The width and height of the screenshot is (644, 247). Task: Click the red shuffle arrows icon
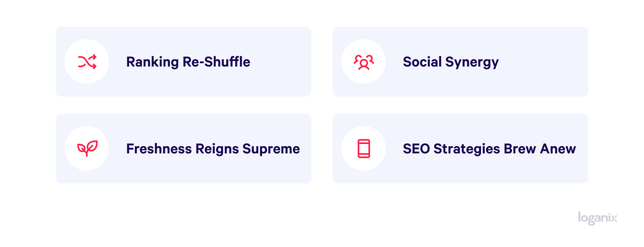click(87, 62)
